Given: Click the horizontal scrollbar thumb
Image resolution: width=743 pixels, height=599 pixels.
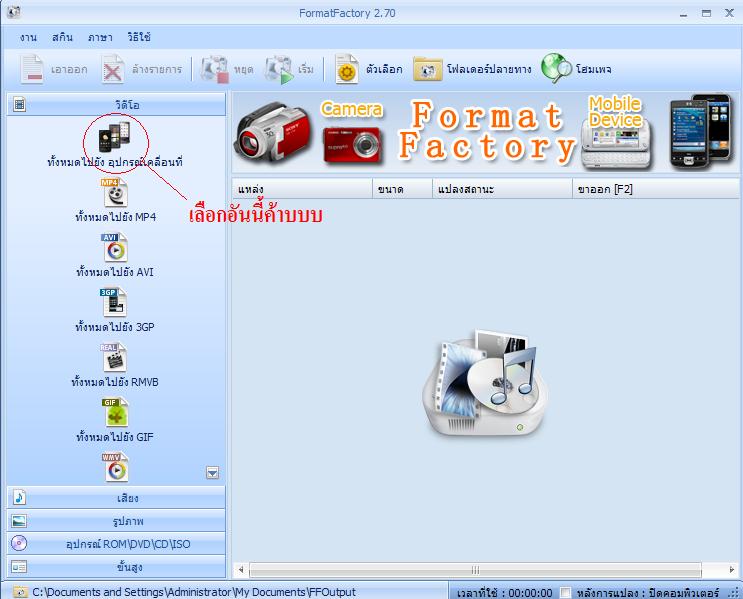Looking at the screenshot, I should point(475,570).
